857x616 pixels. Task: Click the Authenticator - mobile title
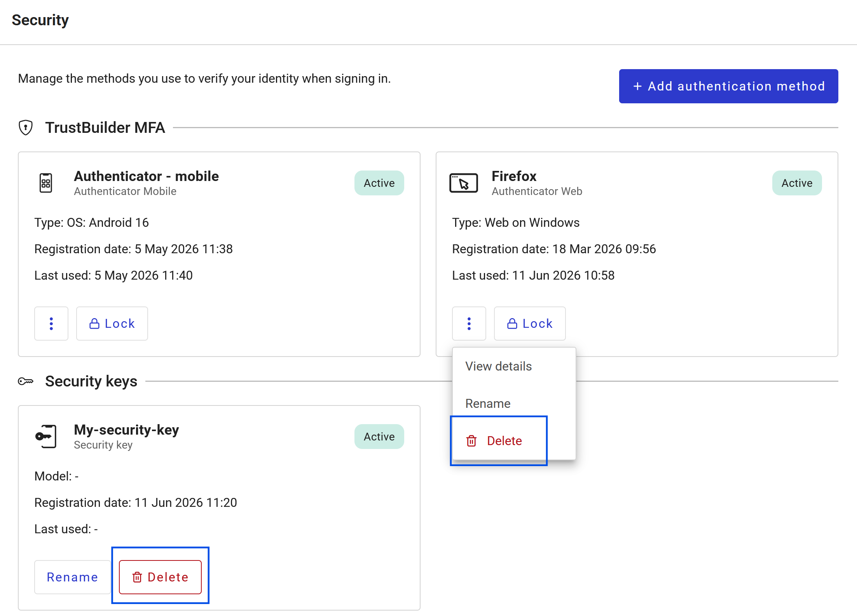pos(147,176)
